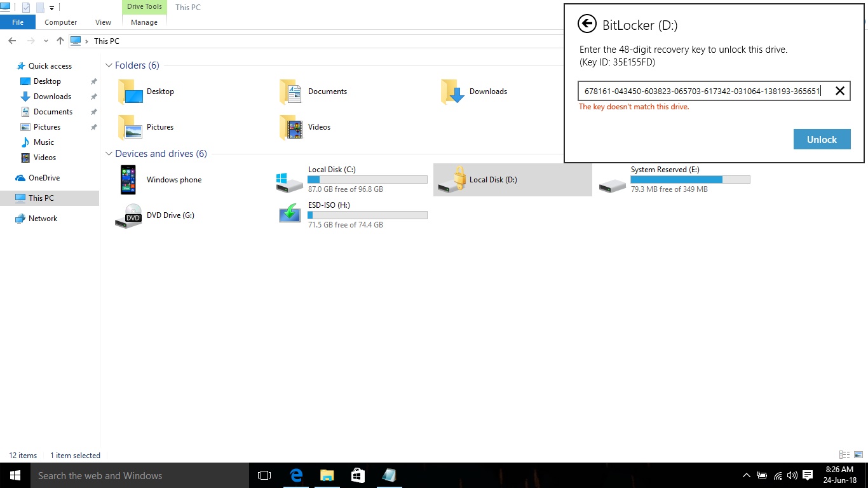Image resolution: width=868 pixels, height=488 pixels.
Task: Select the Windows phone device icon
Action: coord(128,180)
